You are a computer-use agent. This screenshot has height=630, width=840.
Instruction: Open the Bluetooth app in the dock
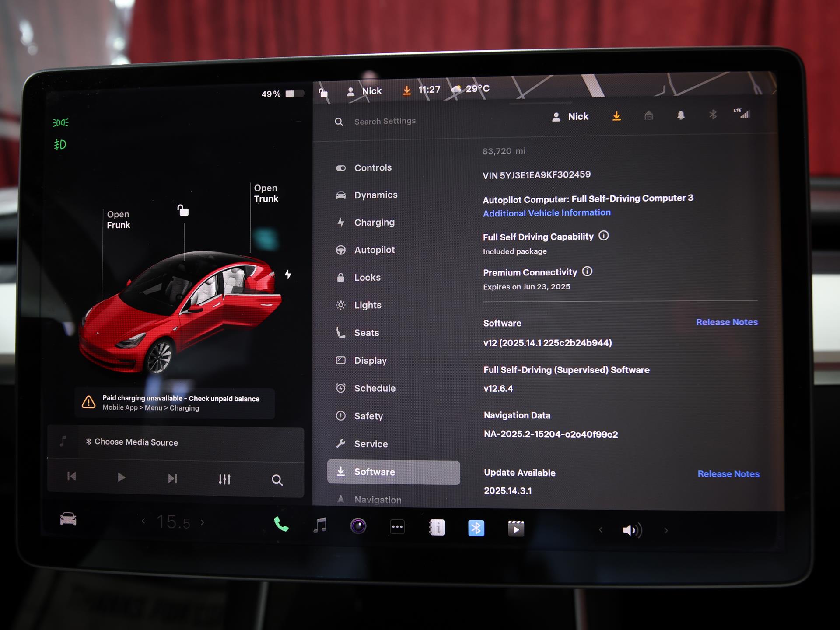[x=476, y=528]
